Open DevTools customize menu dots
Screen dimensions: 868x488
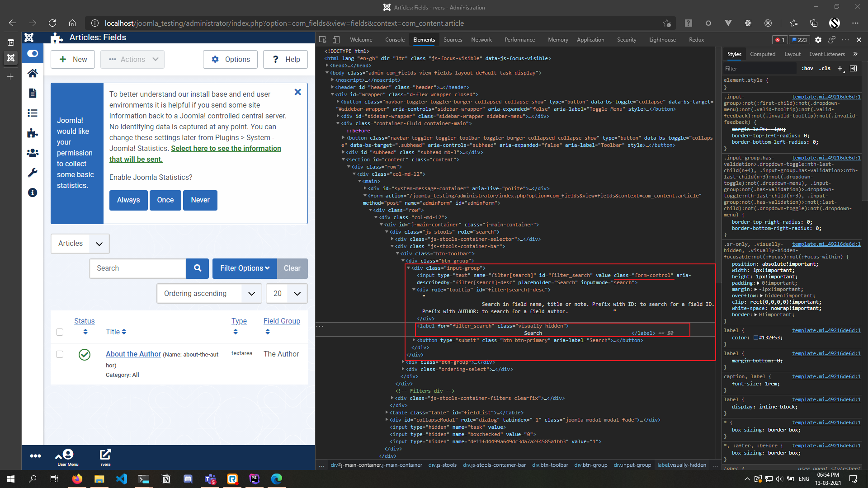click(845, 40)
